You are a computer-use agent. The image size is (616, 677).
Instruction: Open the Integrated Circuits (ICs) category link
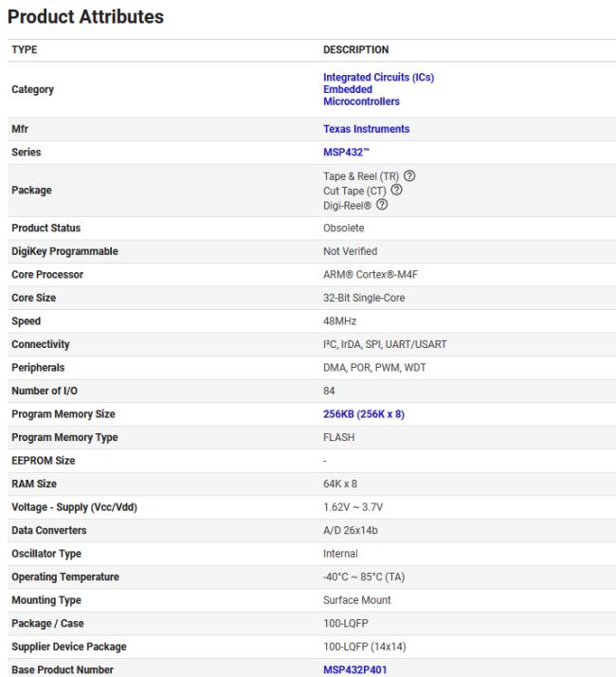(x=378, y=78)
